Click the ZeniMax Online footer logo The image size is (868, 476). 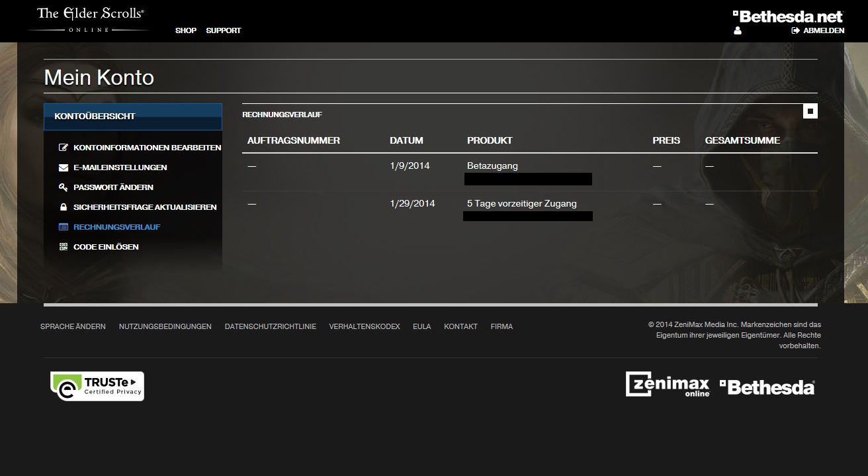coord(668,384)
